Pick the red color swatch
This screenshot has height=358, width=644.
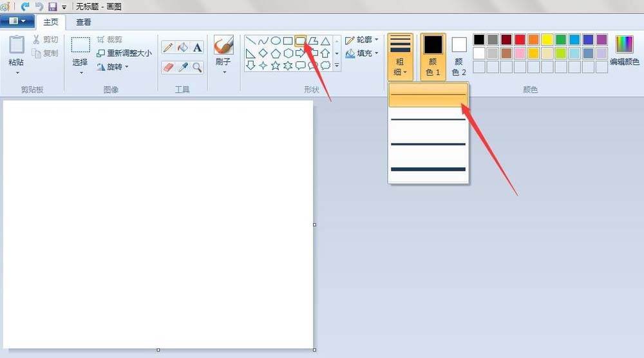520,39
